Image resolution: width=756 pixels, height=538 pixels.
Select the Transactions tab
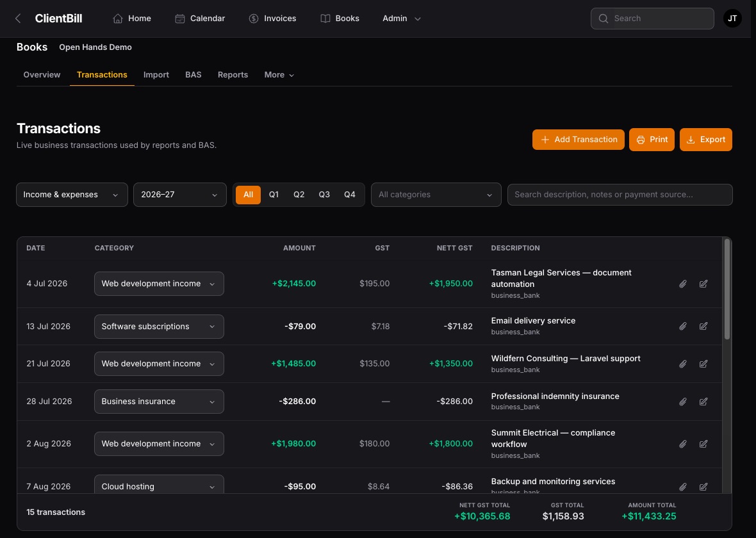(x=102, y=75)
